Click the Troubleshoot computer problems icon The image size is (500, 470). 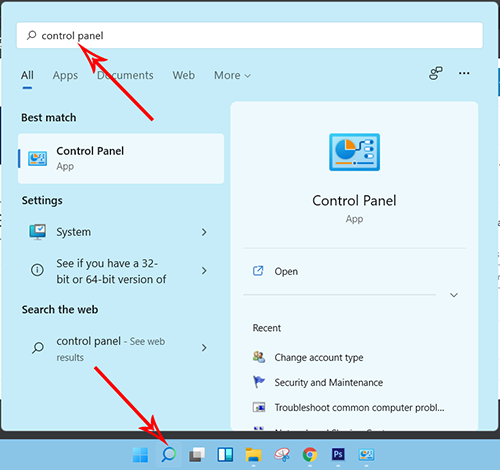(x=259, y=407)
